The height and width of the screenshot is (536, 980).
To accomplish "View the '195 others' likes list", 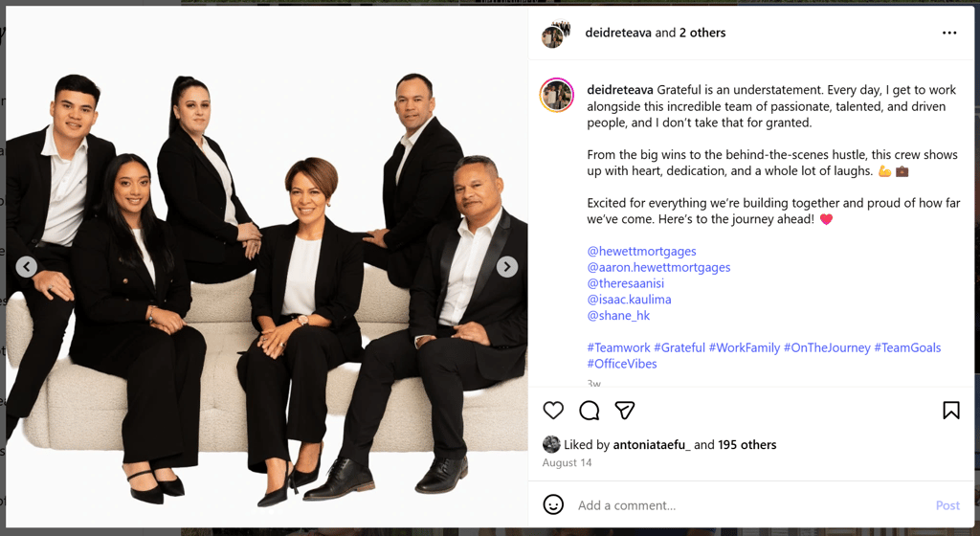I will pyautogui.click(x=746, y=445).
